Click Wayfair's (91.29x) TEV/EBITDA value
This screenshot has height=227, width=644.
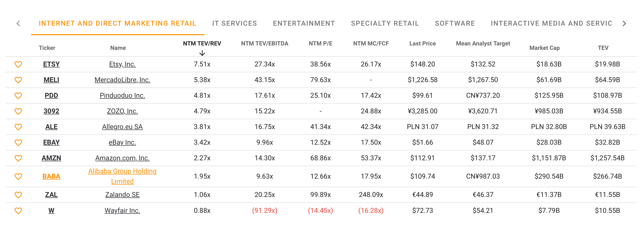pyautogui.click(x=264, y=210)
